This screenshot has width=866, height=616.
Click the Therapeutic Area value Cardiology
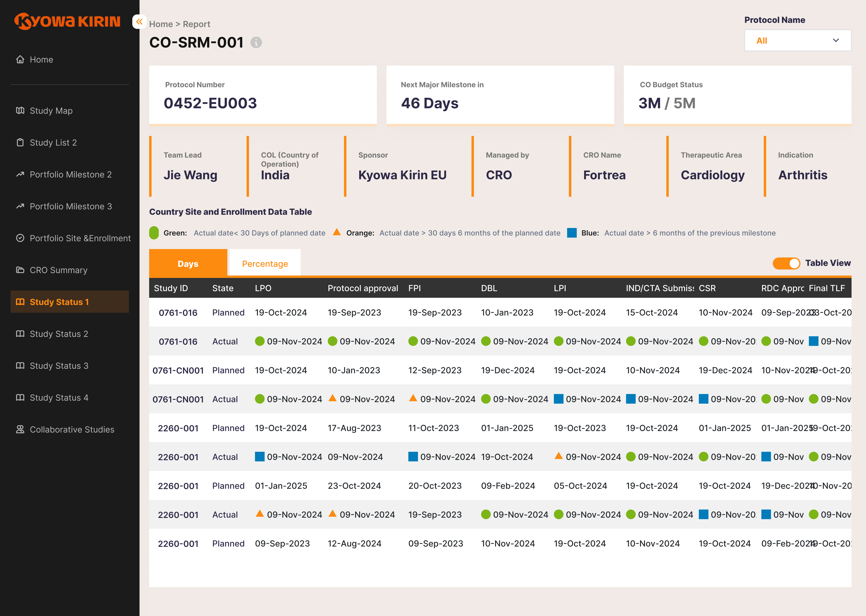click(713, 175)
